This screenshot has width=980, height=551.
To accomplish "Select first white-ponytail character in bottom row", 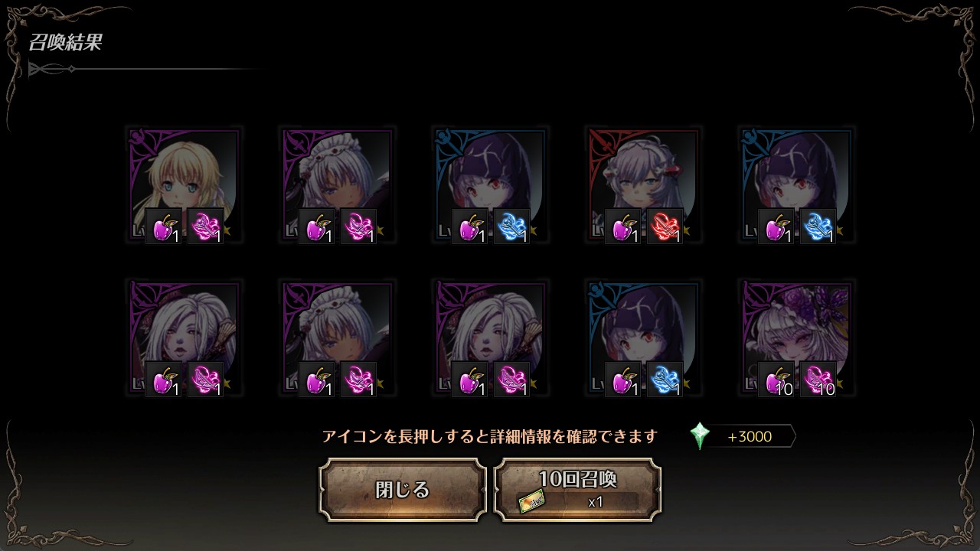I will click(184, 337).
